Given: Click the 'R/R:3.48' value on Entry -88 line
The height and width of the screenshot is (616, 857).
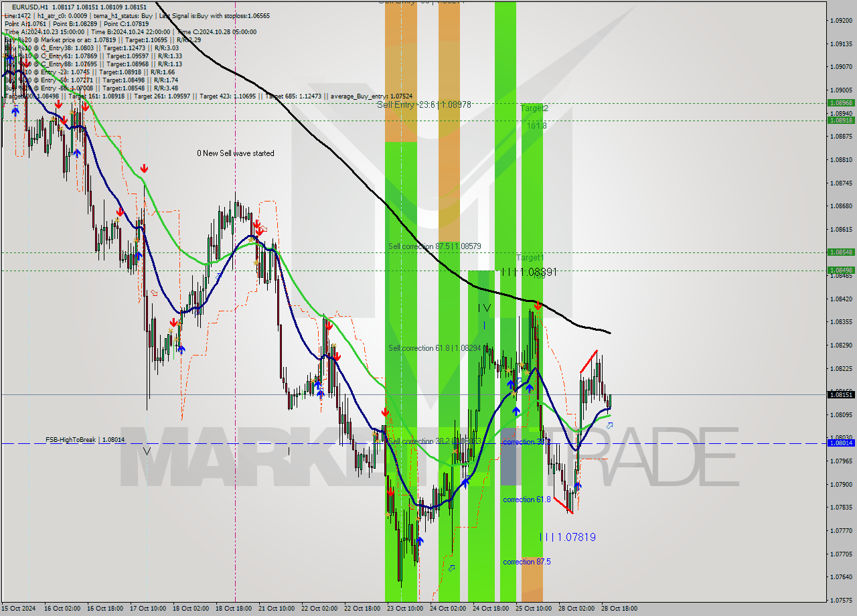Looking at the screenshot, I should [165, 88].
